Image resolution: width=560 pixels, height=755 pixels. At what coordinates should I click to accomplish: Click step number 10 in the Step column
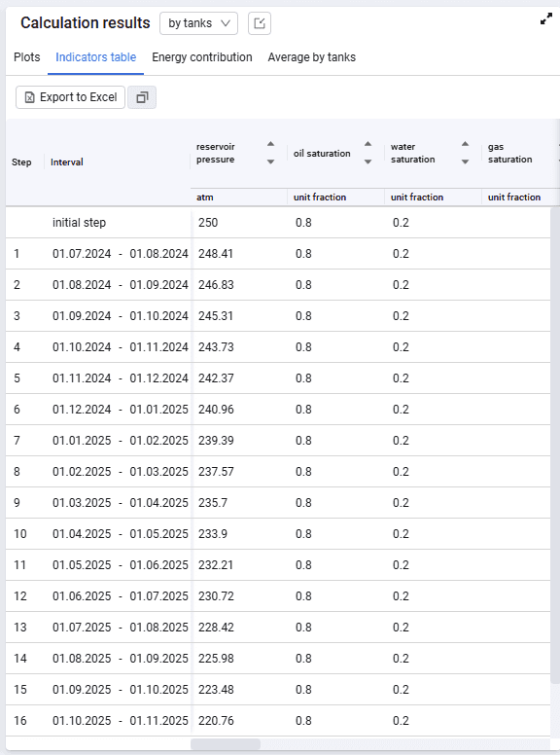pyautogui.click(x=20, y=534)
